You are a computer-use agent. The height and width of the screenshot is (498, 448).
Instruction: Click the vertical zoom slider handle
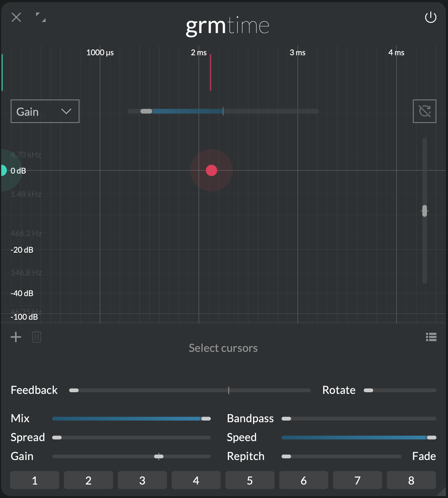coord(424,211)
